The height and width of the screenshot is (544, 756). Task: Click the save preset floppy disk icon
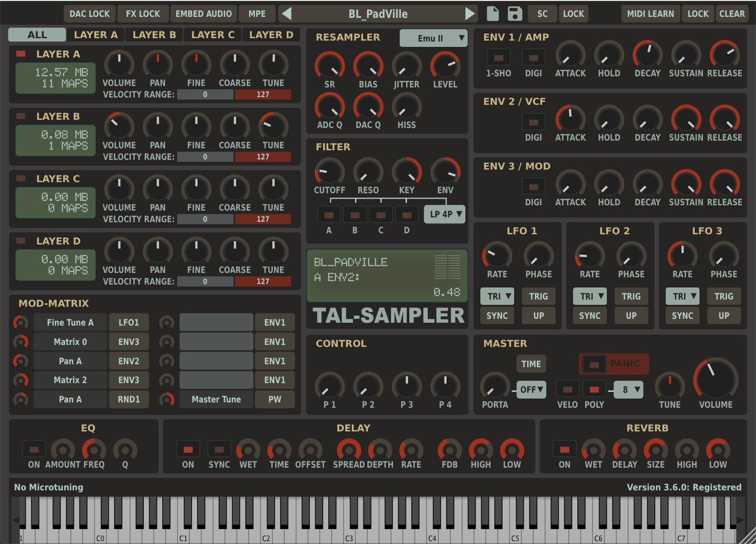(515, 14)
